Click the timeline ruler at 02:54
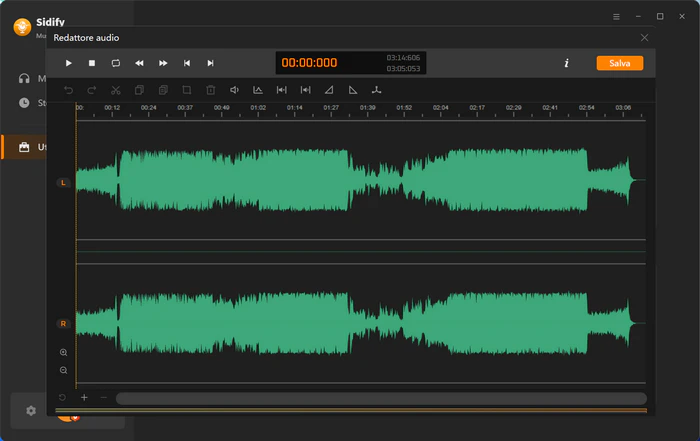The image size is (700, 441). tap(587, 108)
